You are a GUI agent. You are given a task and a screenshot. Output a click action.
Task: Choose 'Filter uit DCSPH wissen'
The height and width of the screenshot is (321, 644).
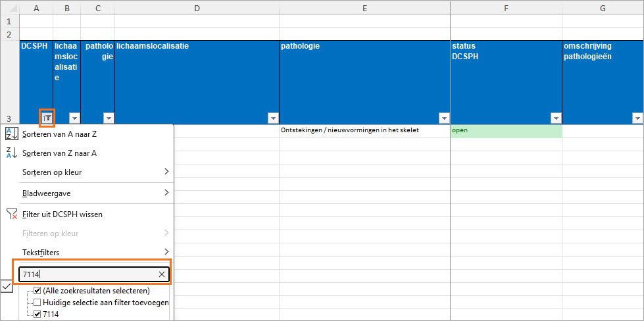[x=62, y=214]
